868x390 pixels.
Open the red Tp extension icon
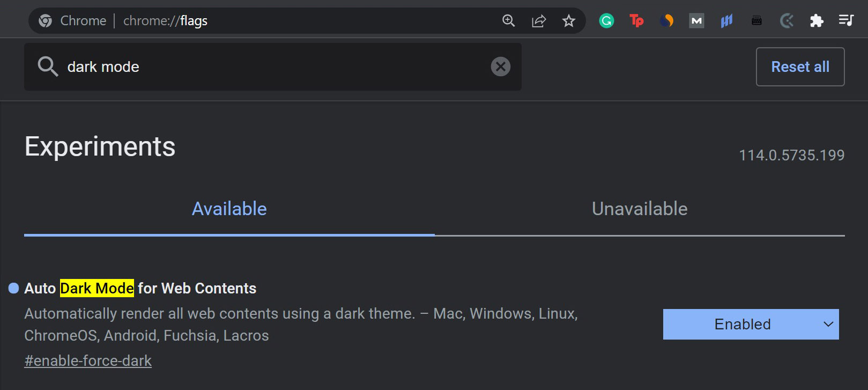coord(636,21)
